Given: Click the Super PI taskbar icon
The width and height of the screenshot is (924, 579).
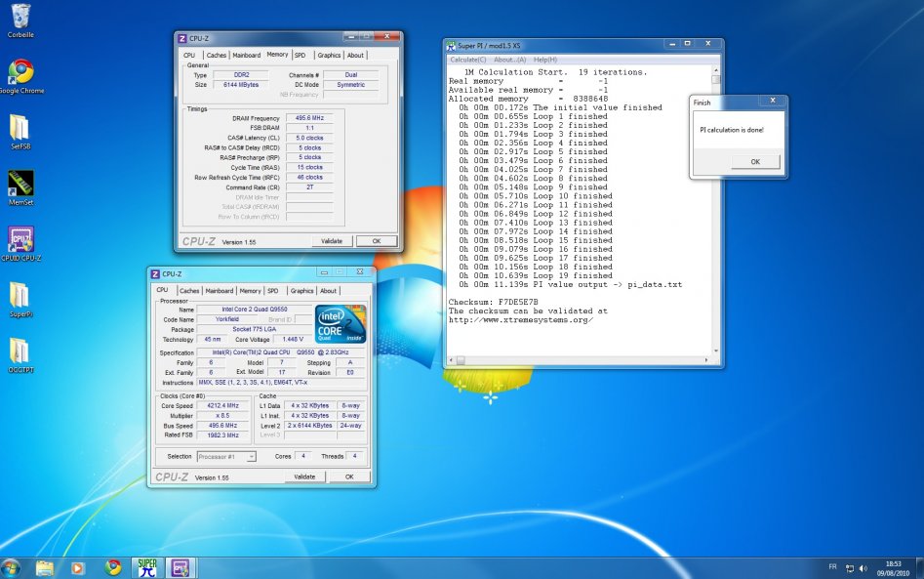Looking at the screenshot, I should click(147, 566).
